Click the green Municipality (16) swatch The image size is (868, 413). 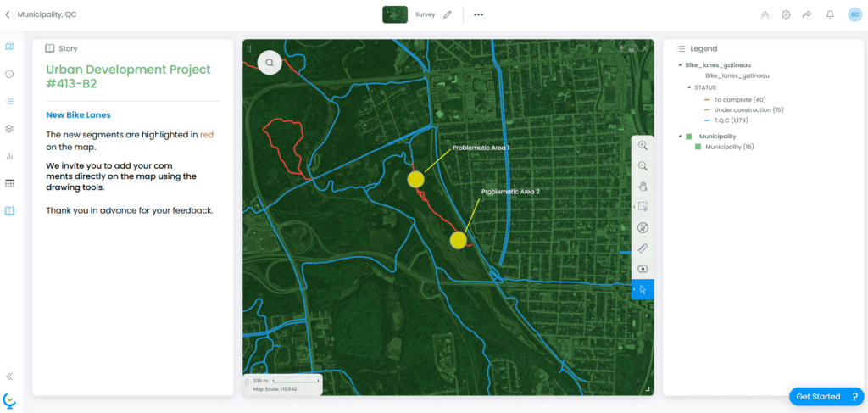click(698, 147)
